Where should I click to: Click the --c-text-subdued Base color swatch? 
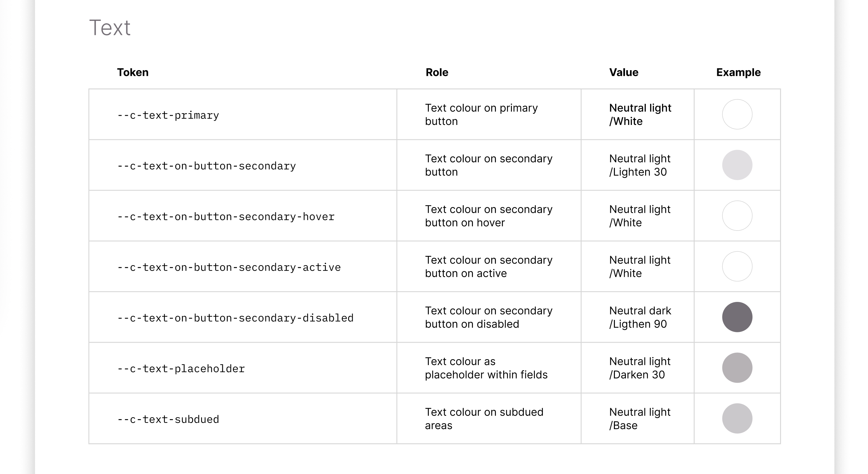737,419
